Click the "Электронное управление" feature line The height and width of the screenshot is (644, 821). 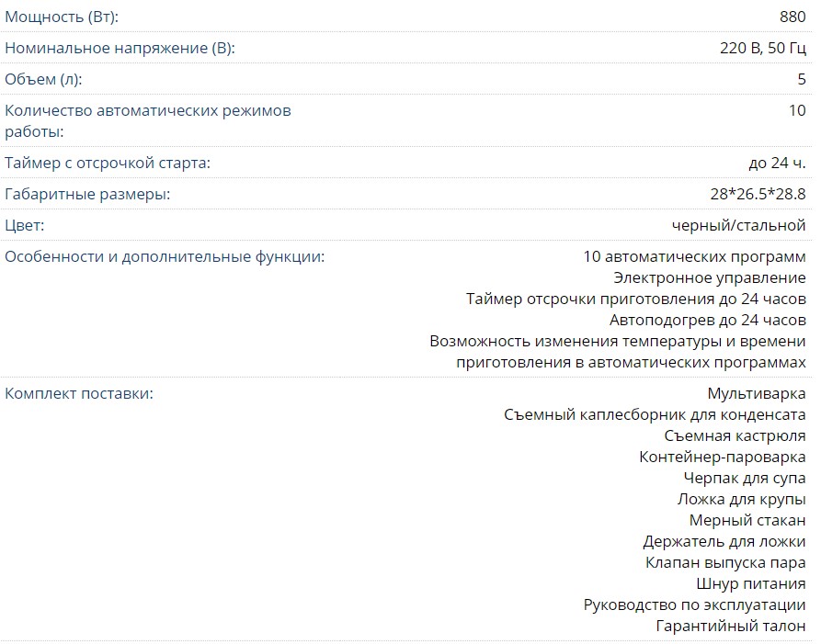tap(709, 277)
